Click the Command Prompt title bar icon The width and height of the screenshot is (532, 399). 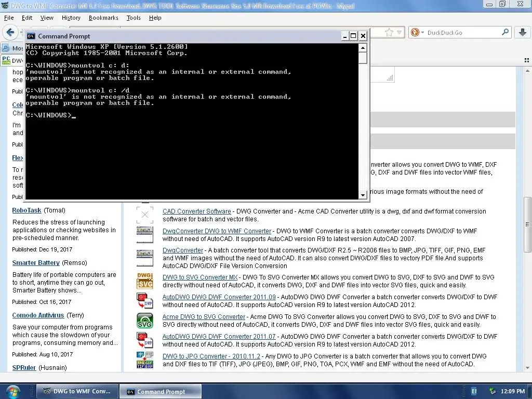pos(31,36)
